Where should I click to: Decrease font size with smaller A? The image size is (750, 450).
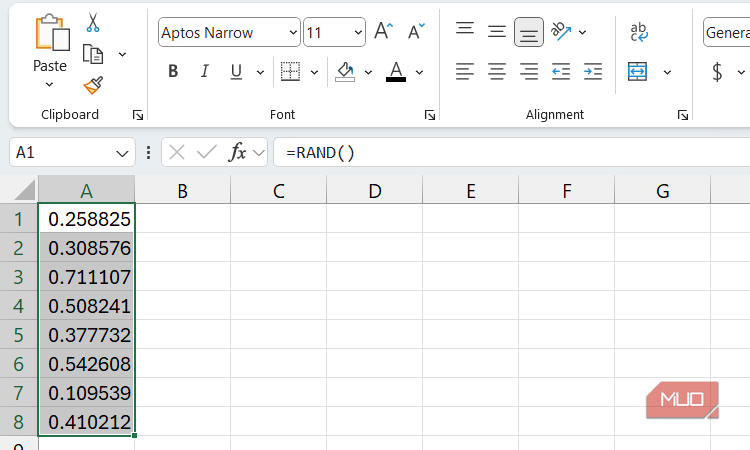416,32
